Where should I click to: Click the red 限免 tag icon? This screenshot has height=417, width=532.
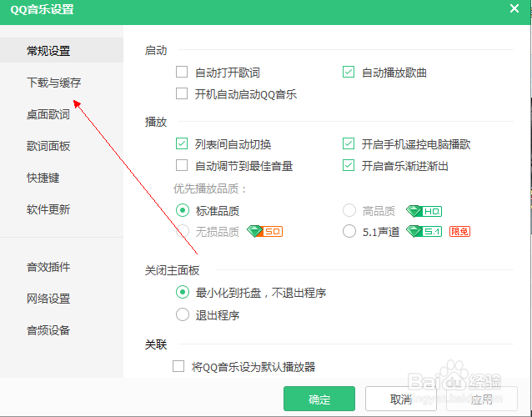459,231
